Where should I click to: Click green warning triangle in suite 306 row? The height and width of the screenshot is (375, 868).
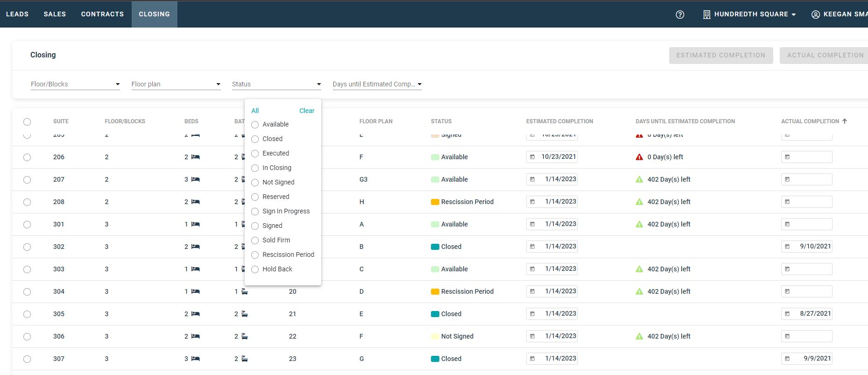640,336
